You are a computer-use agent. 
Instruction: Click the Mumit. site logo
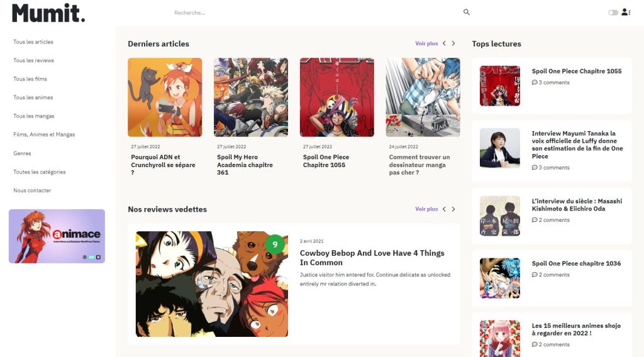click(48, 13)
